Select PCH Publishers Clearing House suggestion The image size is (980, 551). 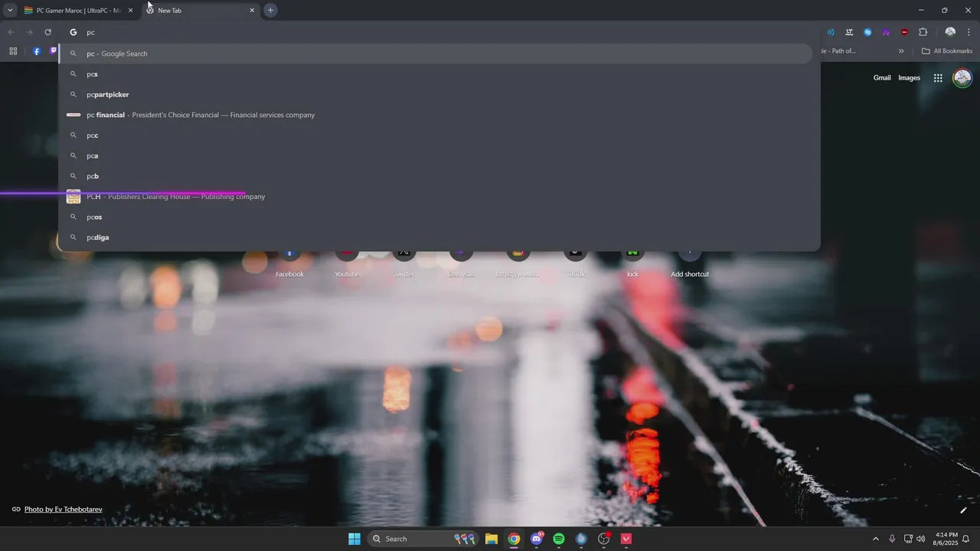tap(436, 197)
